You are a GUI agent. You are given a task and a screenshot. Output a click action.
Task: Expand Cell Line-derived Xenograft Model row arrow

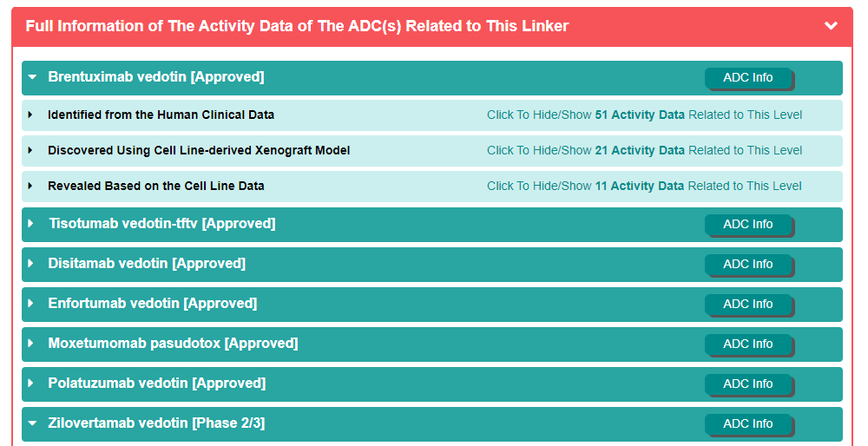click(x=30, y=150)
